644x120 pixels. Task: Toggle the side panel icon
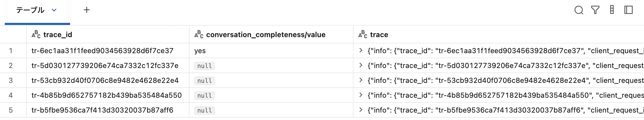(629, 10)
